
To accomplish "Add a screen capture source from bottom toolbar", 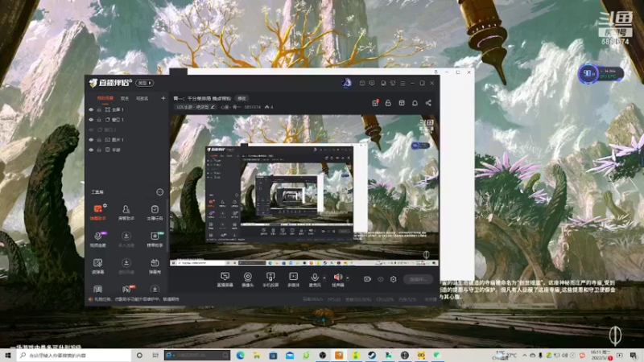I will pyautogui.click(x=225, y=279).
